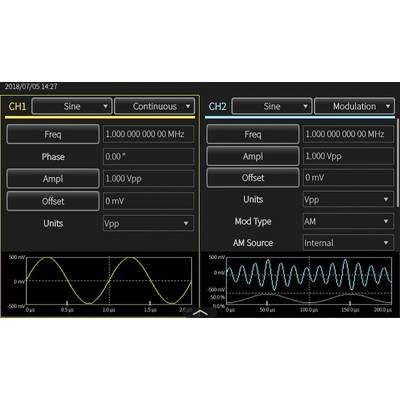Select the CH1 Phase value field
This screenshot has width=400, height=400.
pyautogui.click(x=148, y=156)
